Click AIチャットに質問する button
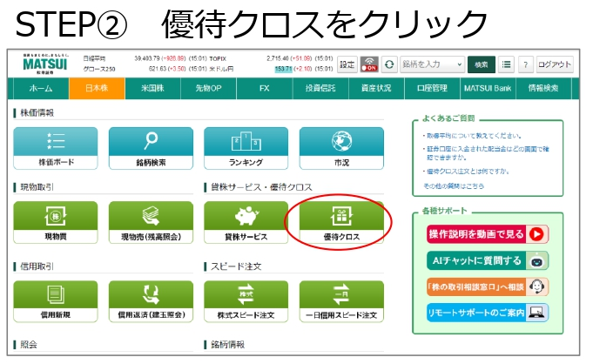 tap(488, 260)
